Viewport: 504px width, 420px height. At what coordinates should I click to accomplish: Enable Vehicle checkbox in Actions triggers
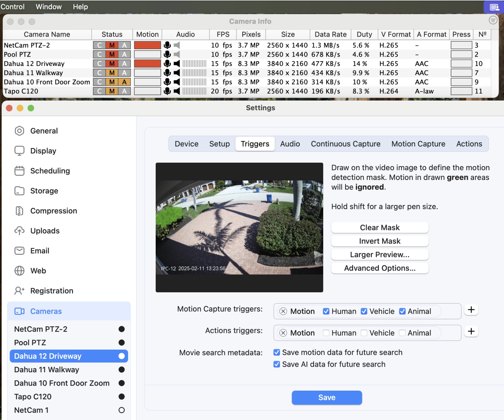364,333
